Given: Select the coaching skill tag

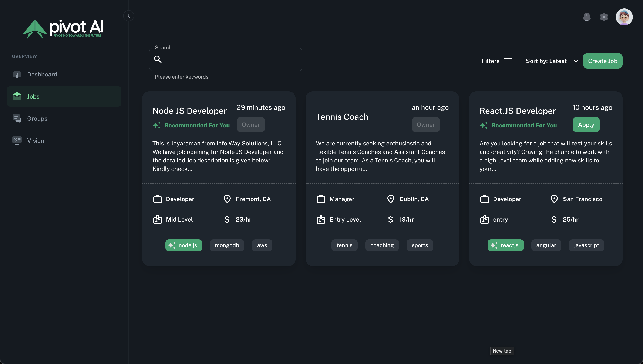Looking at the screenshot, I should [x=382, y=245].
